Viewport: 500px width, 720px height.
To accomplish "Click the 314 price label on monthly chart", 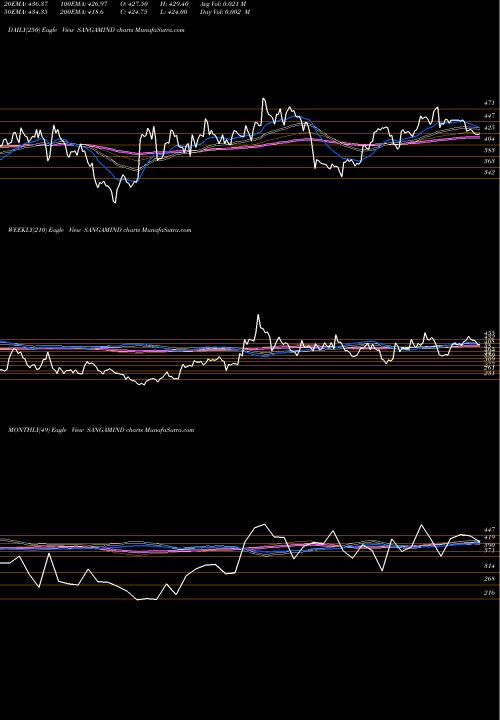I will pos(489,566).
